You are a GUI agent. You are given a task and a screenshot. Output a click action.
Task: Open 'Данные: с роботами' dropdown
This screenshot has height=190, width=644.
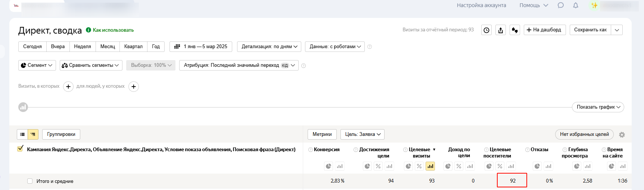point(335,47)
